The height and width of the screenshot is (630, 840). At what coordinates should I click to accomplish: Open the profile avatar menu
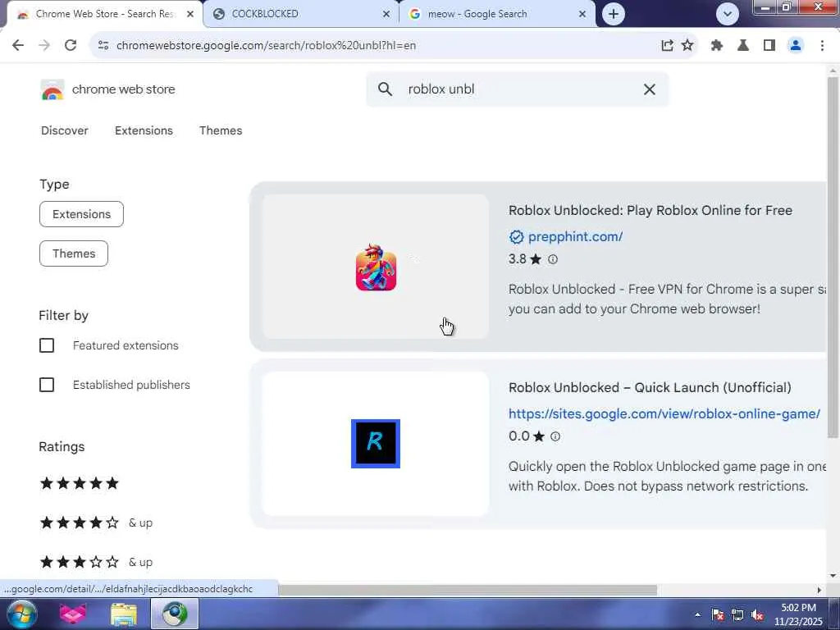pos(796,46)
